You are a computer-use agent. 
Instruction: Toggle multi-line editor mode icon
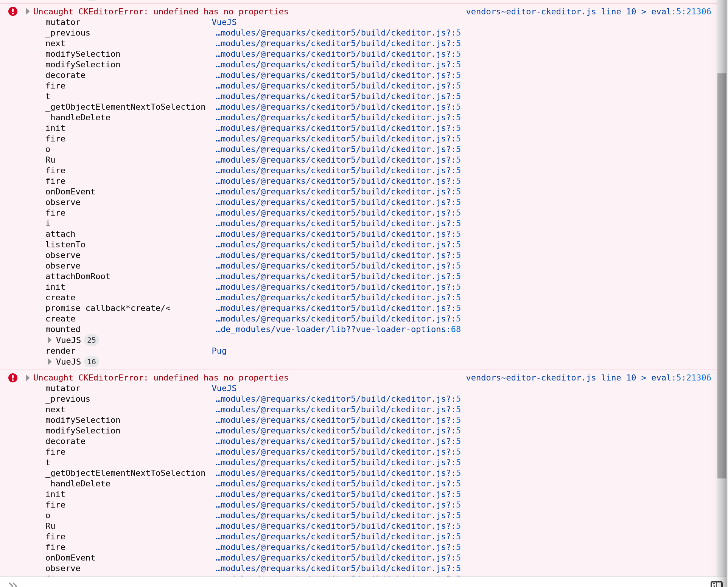(x=716, y=584)
